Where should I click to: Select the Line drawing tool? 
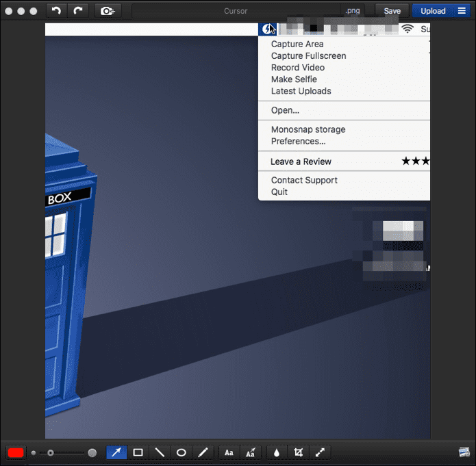tap(160, 452)
